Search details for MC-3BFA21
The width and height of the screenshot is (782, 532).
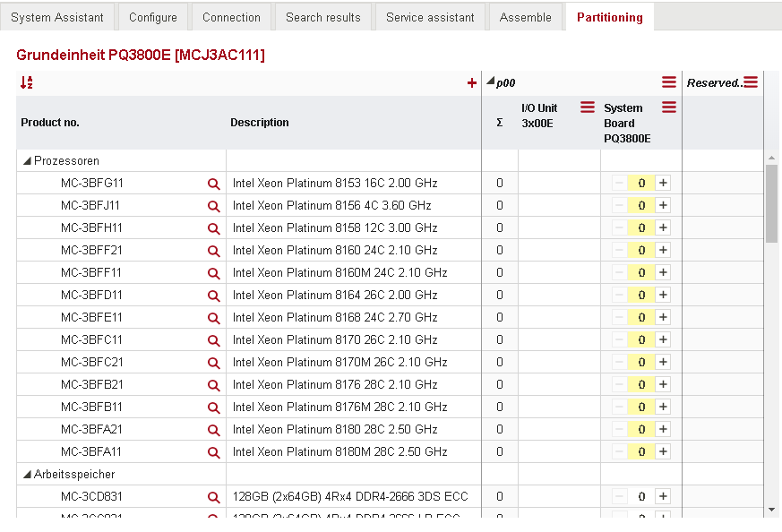point(213,430)
